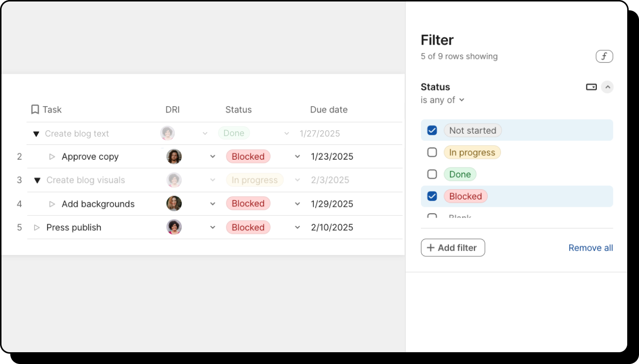Collapse the Create blog text row
The image size is (639, 364).
[x=36, y=134]
